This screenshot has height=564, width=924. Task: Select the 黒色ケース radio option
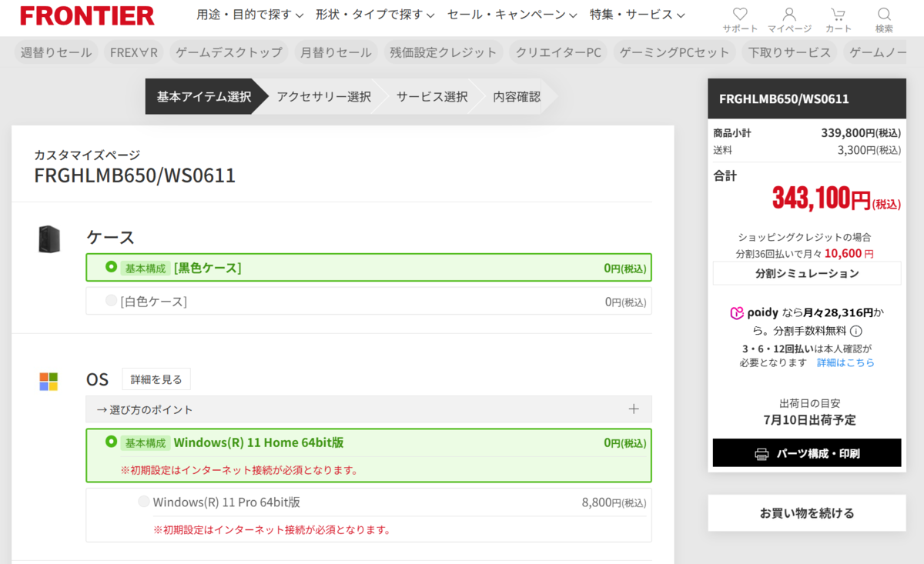[111, 267]
